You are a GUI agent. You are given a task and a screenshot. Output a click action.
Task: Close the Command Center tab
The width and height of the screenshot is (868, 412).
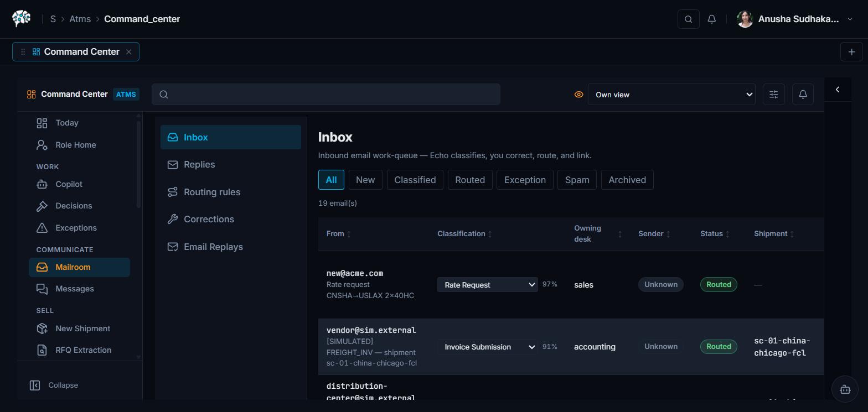(x=128, y=51)
